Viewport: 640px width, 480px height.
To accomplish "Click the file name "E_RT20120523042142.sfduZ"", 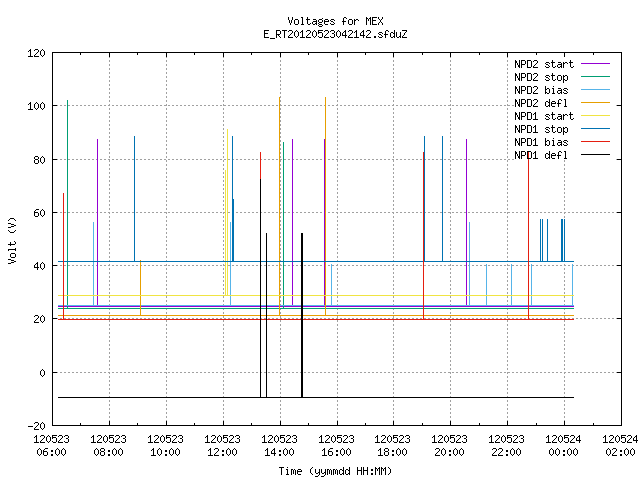I will tap(335, 34).
